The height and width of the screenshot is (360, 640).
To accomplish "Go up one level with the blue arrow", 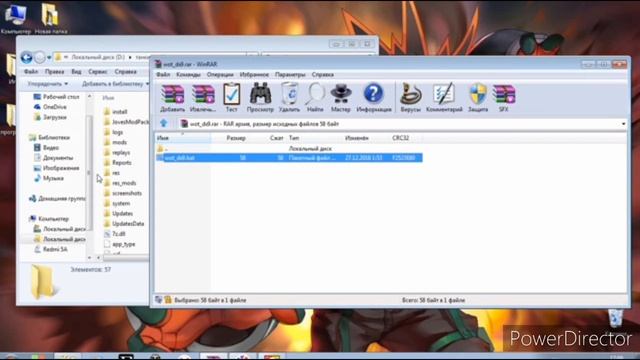I will [x=164, y=123].
